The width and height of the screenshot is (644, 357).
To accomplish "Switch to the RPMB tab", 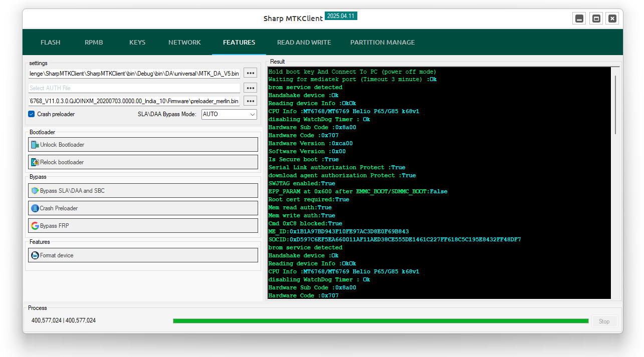I will pos(94,43).
